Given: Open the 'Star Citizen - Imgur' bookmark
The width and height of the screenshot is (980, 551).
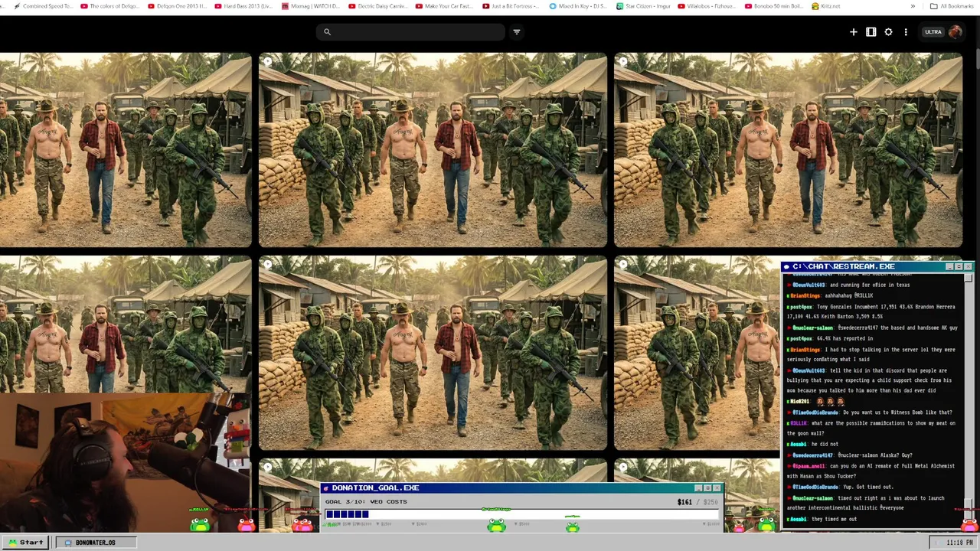Looking at the screenshot, I should click(x=643, y=6).
